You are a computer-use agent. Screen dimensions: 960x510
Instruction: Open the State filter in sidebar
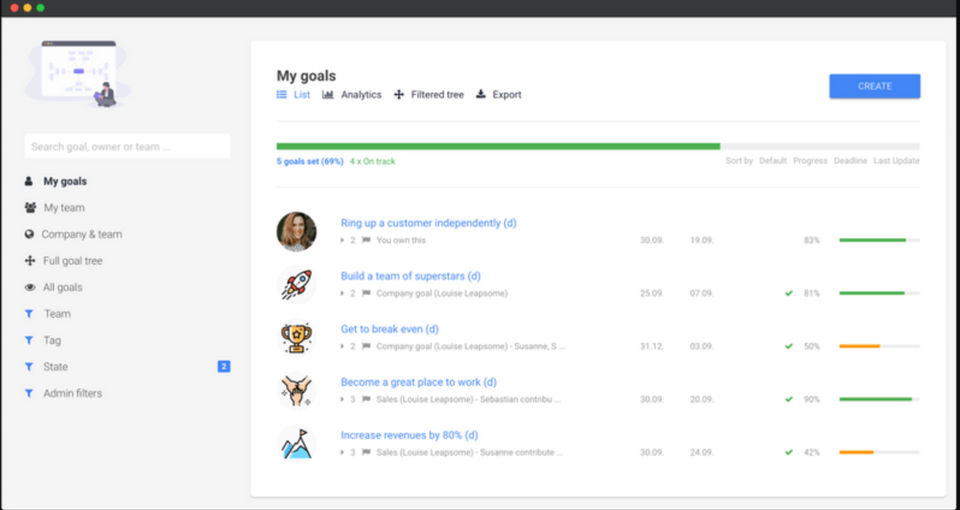[x=55, y=367]
